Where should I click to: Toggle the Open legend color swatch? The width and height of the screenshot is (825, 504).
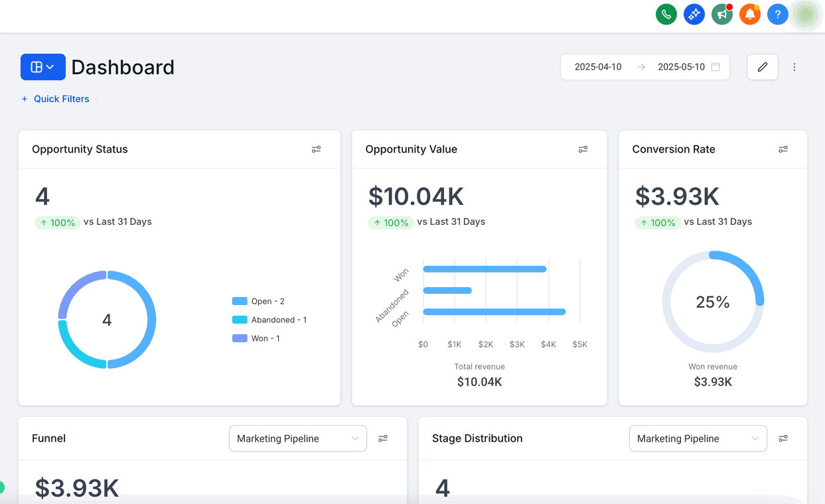click(240, 301)
